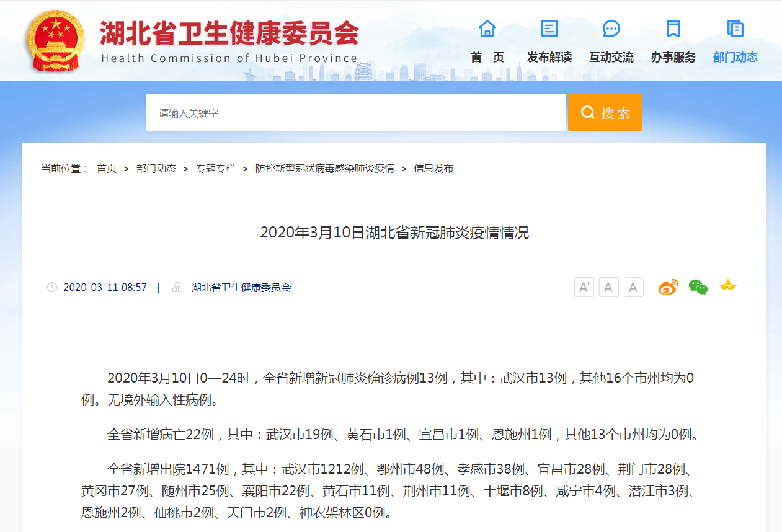Focus the keyword search input field
Viewport: 782px width, 532px height.
click(x=355, y=113)
